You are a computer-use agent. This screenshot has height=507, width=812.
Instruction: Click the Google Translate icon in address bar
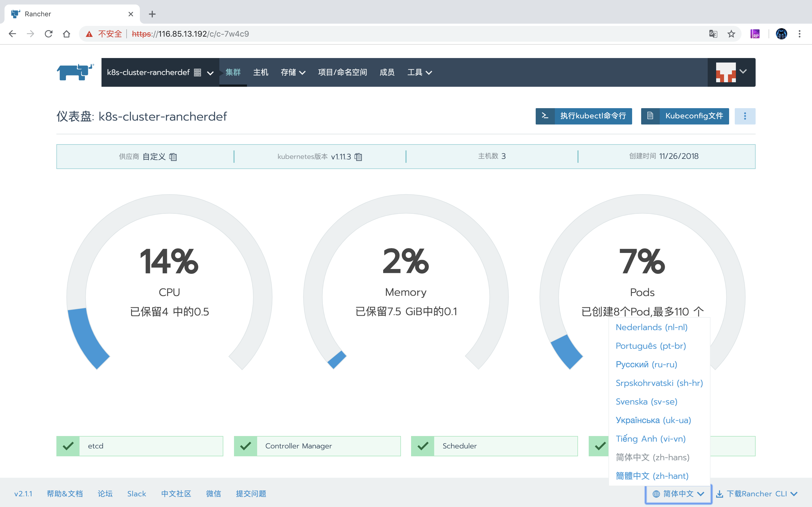[x=713, y=34]
